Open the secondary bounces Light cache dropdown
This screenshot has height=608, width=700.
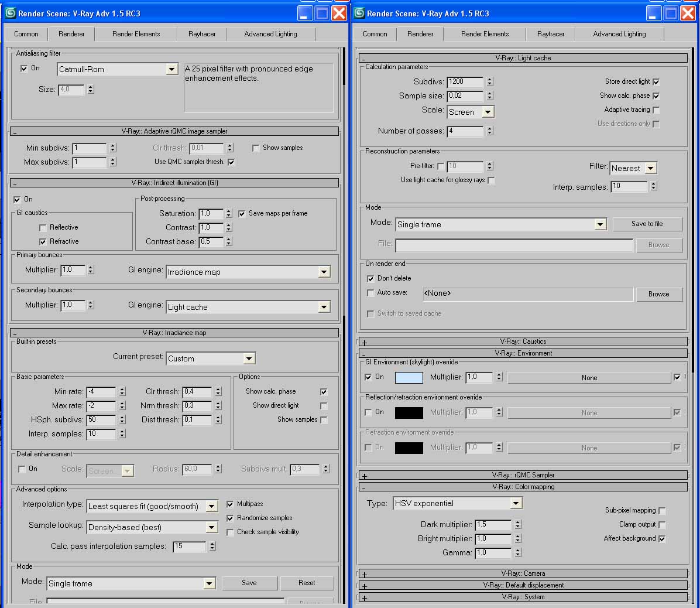click(324, 307)
